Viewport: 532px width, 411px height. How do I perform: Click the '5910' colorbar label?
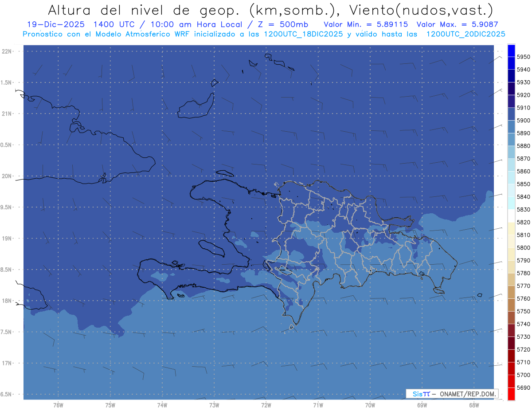pos(524,108)
